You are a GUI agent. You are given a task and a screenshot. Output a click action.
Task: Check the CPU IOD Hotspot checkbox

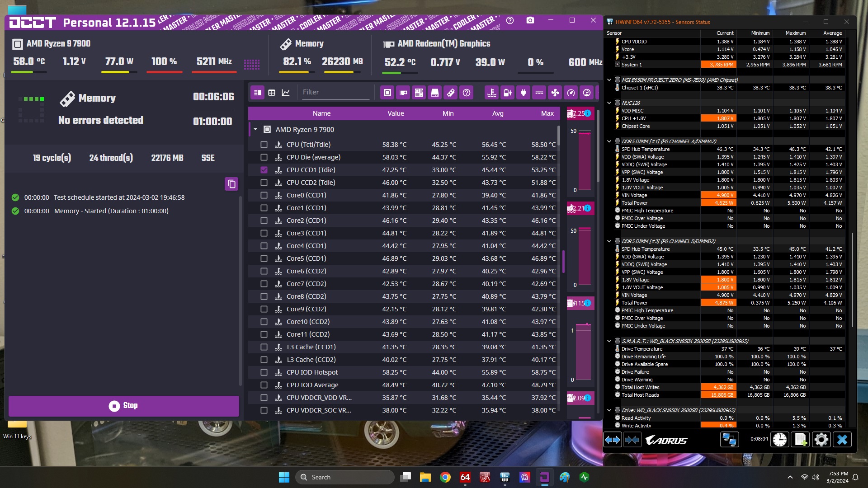coord(264,372)
